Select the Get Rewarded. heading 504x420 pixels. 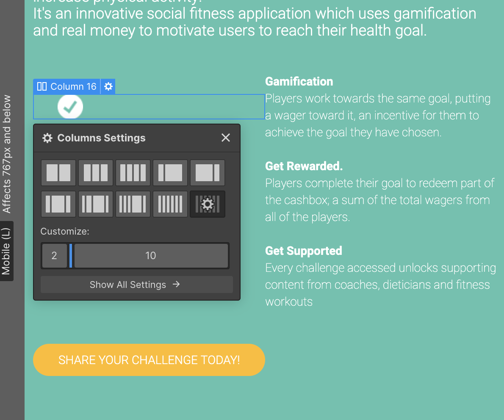pyautogui.click(x=304, y=166)
